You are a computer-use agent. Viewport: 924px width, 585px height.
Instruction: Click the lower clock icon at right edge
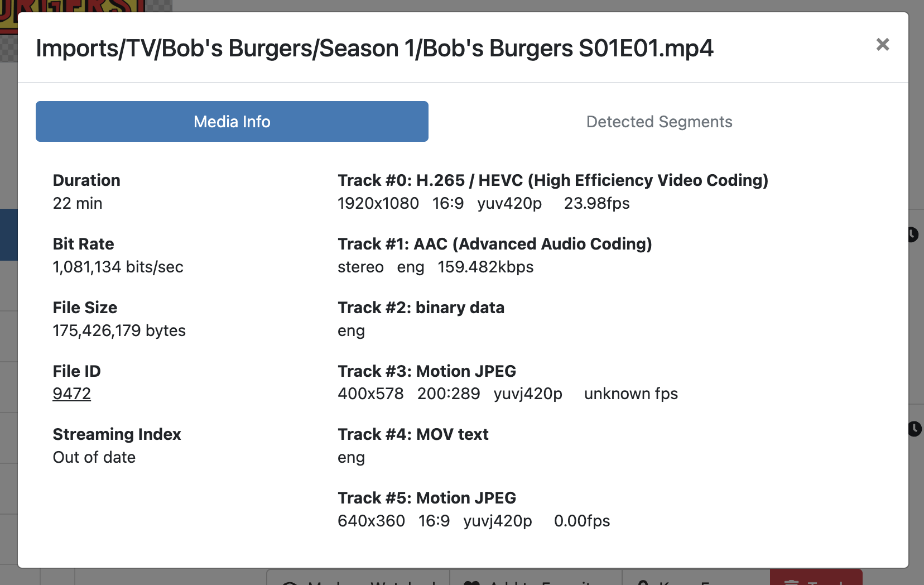tap(915, 429)
